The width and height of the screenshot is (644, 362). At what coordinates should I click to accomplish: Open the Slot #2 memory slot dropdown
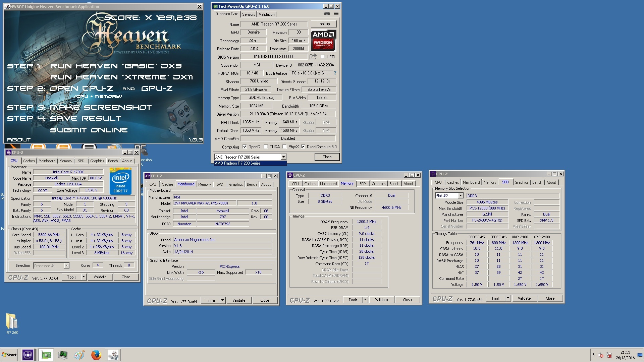[461, 196]
